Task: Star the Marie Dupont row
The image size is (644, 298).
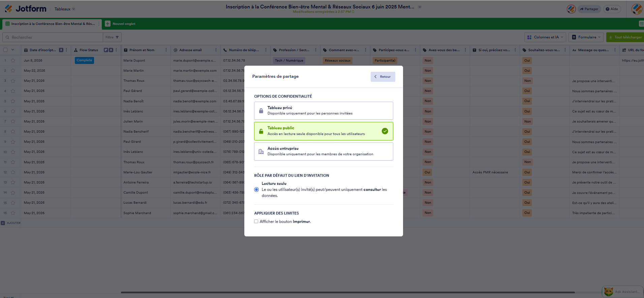Action: click(x=13, y=61)
